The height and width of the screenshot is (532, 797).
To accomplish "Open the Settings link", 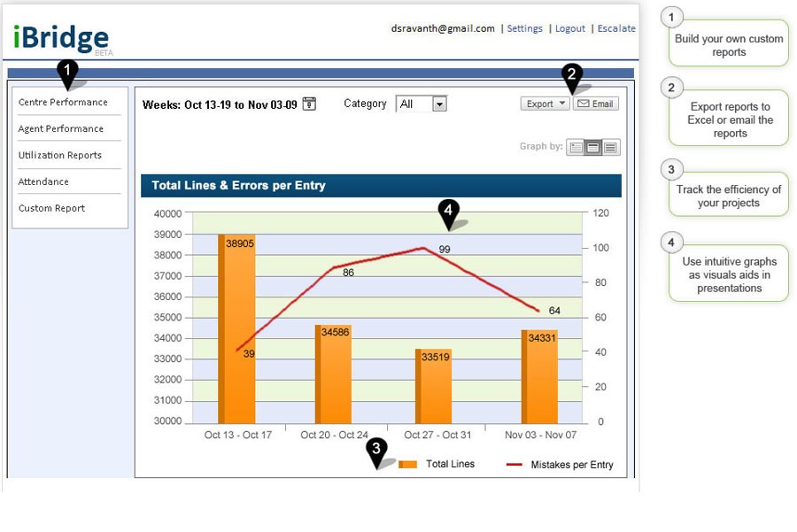I will pyautogui.click(x=525, y=28).
